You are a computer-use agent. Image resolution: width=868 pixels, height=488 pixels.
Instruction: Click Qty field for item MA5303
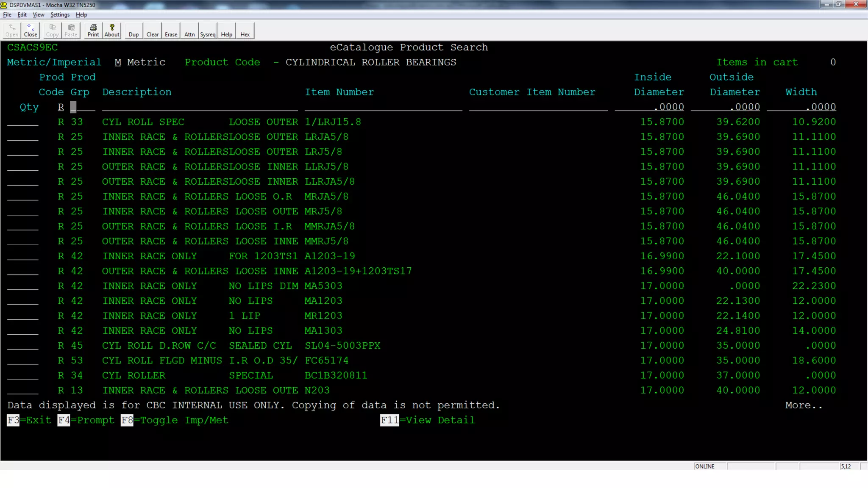pyautogui.click(x=23, y=286)
